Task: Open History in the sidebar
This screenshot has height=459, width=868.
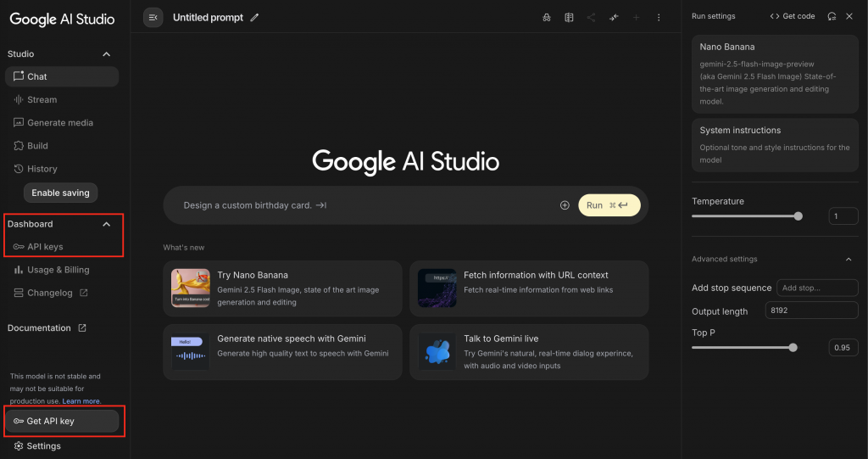Action: coord(62,169)
